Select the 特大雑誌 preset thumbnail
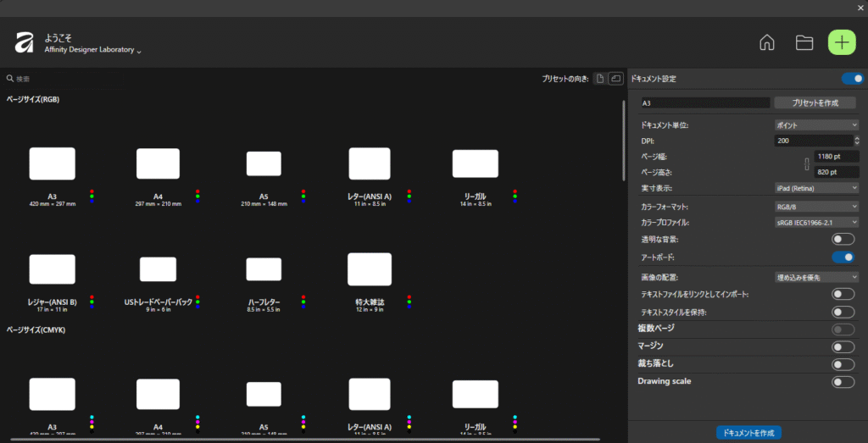Screen dimensions: 868x443 tap(370, 269)
